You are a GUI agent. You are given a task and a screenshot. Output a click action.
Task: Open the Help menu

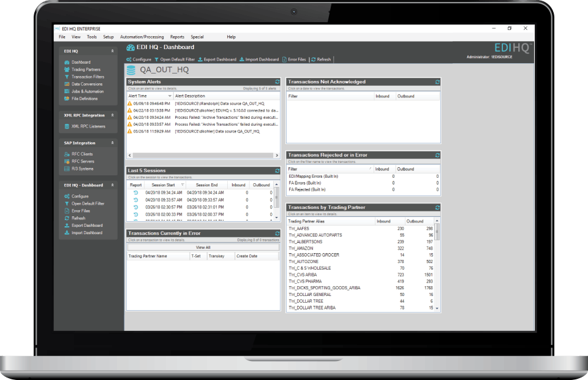coord(232,37)
